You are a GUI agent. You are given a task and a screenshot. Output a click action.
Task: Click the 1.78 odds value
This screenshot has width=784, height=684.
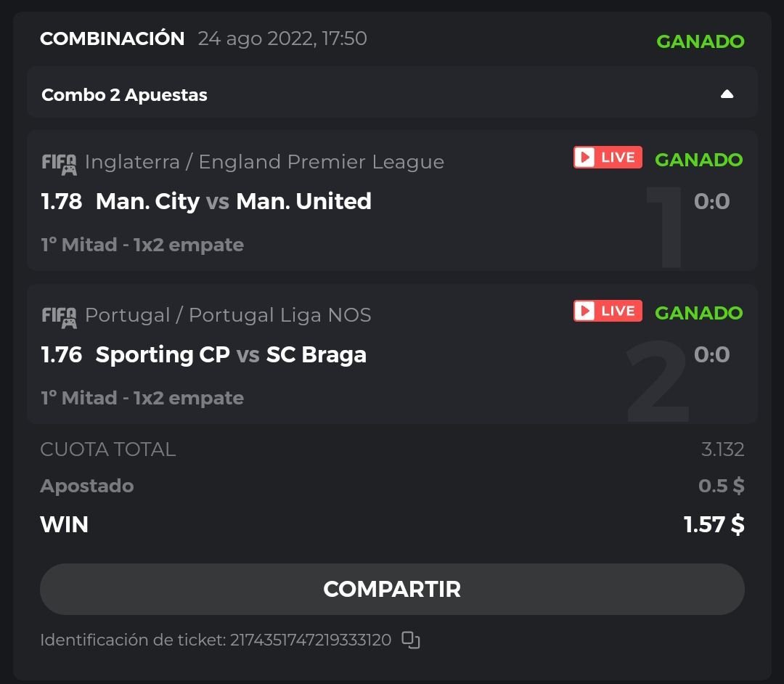[62, 201]
